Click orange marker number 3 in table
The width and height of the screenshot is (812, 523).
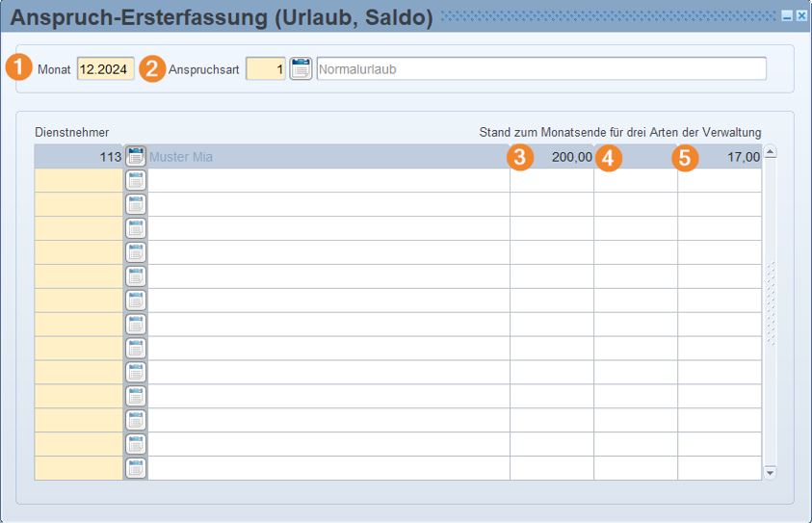(x=520, y=158)
